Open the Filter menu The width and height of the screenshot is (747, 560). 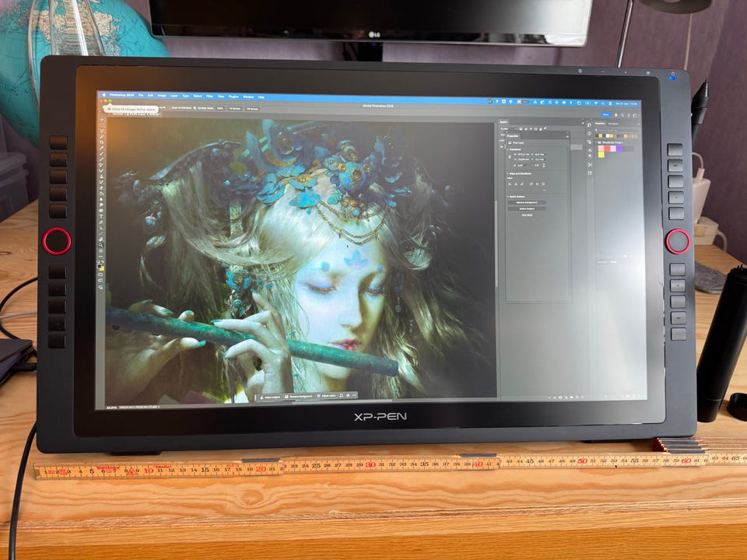click(209, 96)
